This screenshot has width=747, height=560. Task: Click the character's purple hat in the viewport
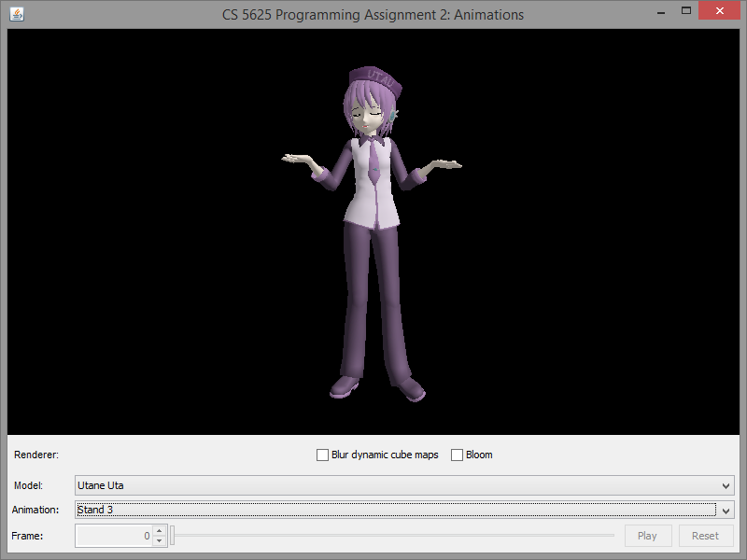pos(375,79)
